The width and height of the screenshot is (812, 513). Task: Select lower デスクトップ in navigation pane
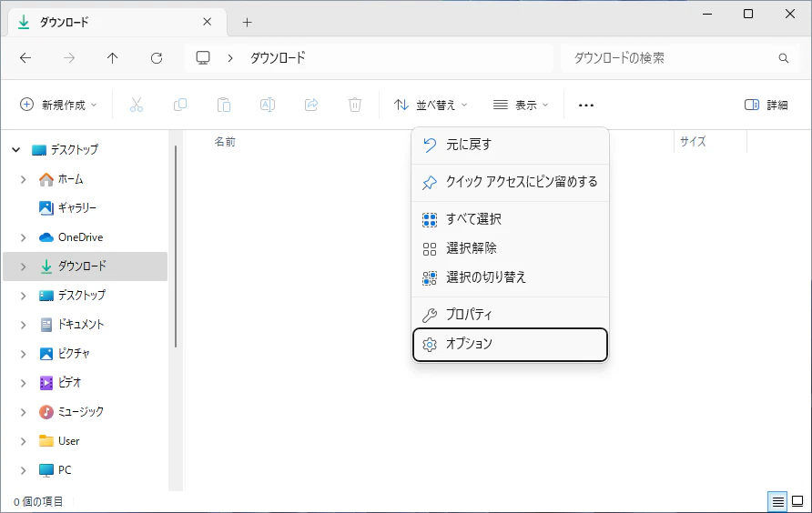82,295
